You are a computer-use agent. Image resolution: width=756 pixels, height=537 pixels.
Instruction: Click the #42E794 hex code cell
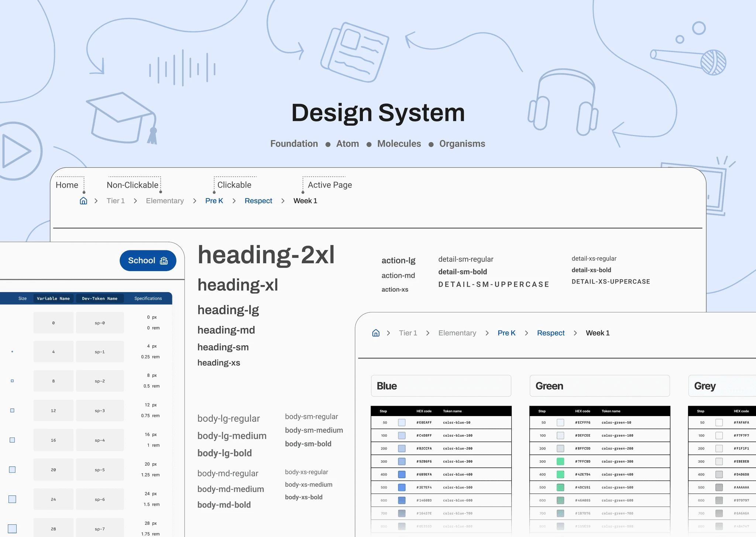click(x=583, y=474)
